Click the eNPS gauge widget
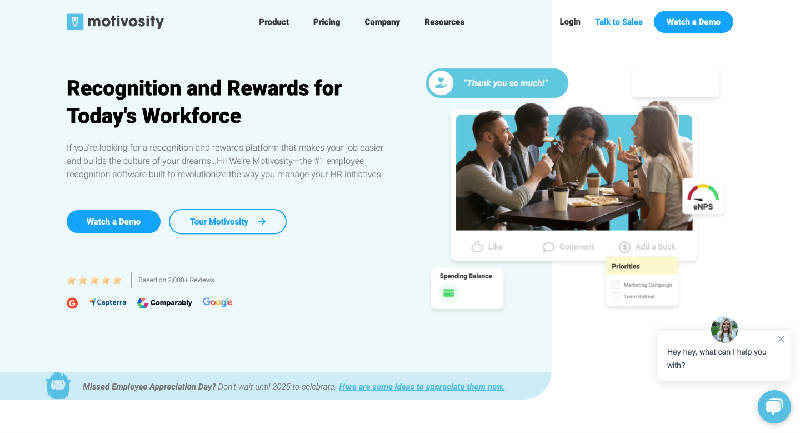Screen dimensions: 800x433 [703, 197]
